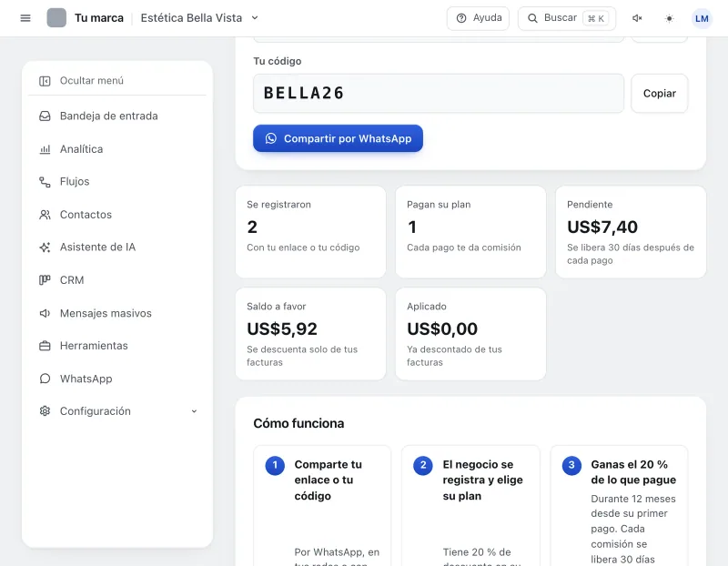The image size is (728, 566).
Task: Open the Buscar search box
Action: (x=566, y=18)
